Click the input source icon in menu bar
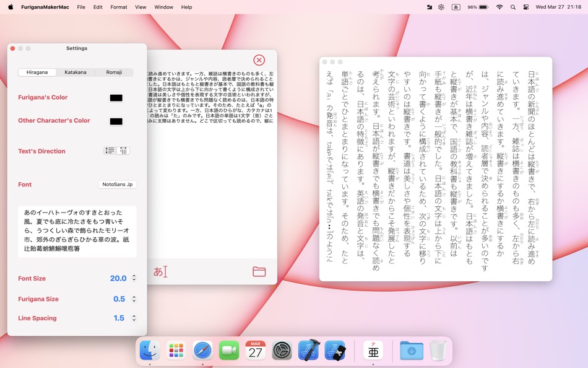 pos(456,7)
